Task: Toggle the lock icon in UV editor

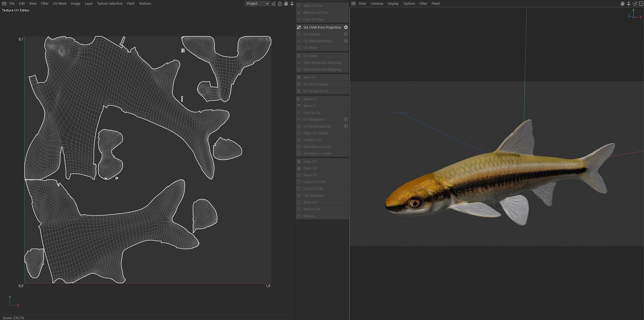Action: tap(279, 3)
